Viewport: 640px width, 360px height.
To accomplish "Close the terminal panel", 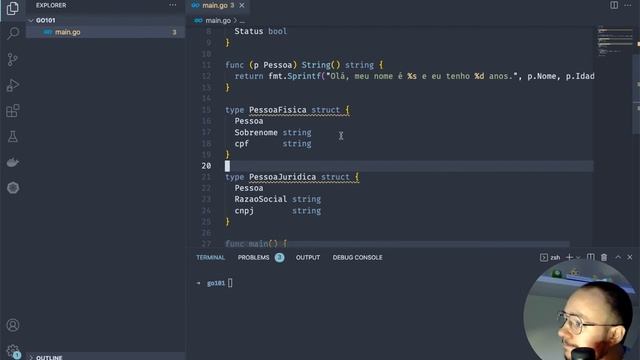I will [630, 257].
